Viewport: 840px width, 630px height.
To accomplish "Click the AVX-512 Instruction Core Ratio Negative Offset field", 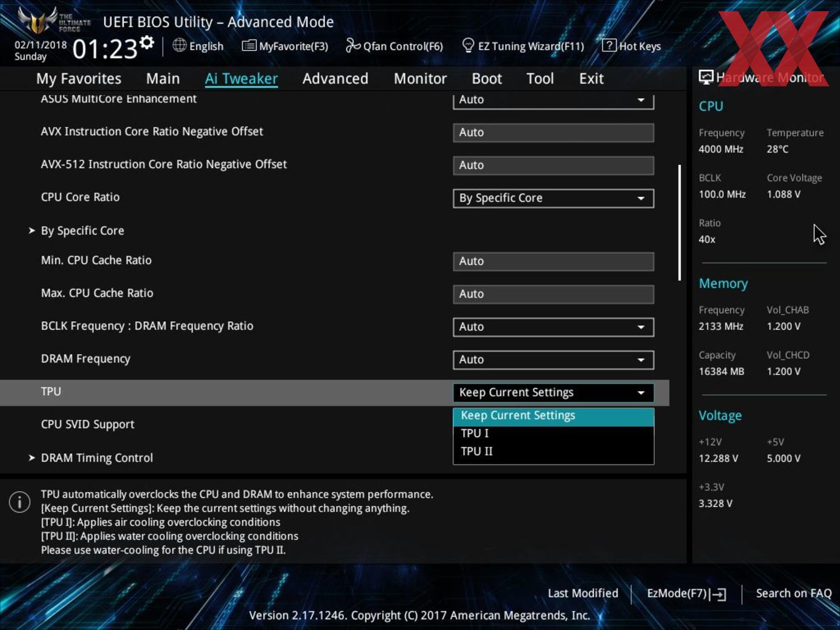I will (x=553, y=165).
